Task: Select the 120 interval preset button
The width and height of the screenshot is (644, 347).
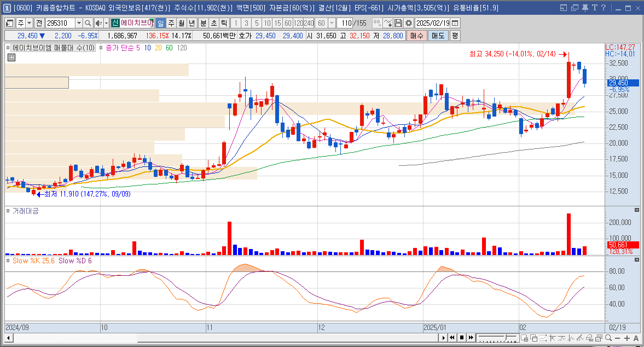Action: click(x=298, y=23)
